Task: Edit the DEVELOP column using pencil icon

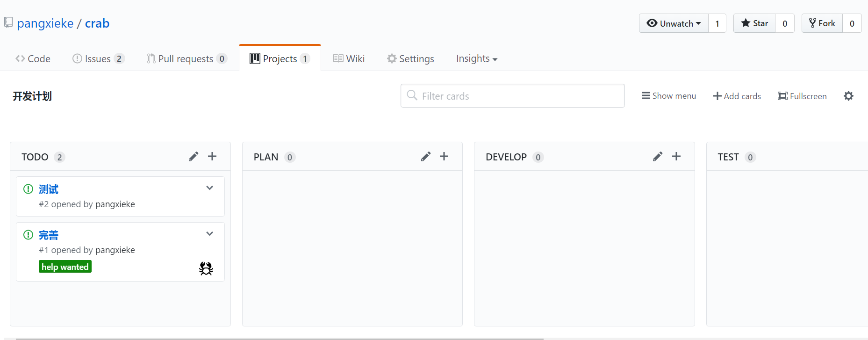Action: [x=658, y=157]
